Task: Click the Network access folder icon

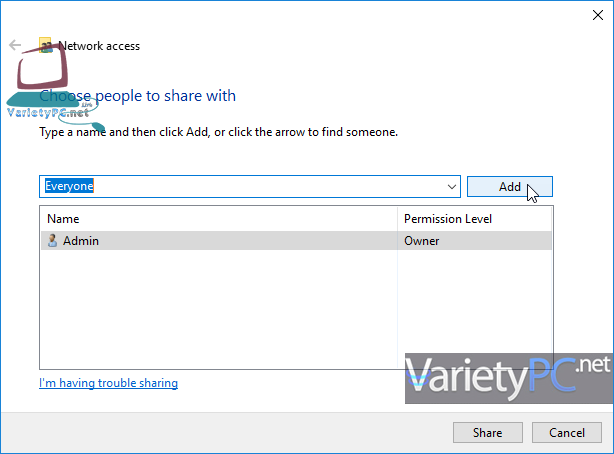Action: click(45, 45)
